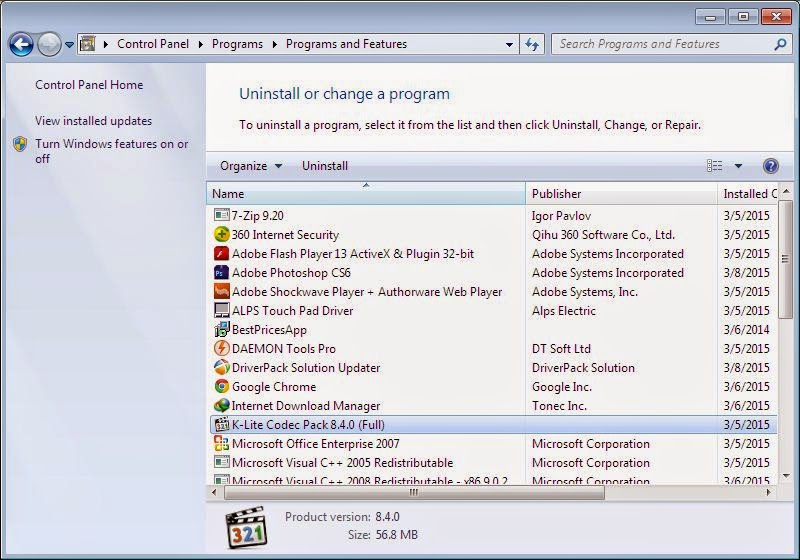Click the shield icon beside Windows features
Viewport: 800px width, 560px height.
click(x=19, y=144)
